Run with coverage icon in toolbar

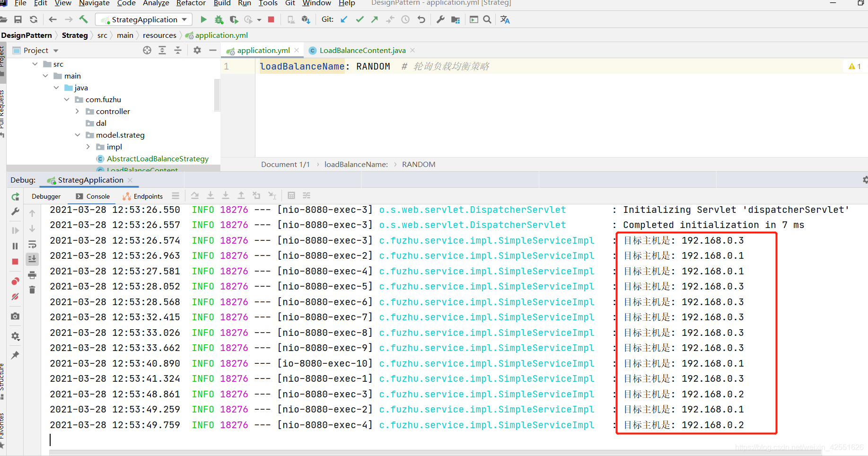click(x=234, y=19)
